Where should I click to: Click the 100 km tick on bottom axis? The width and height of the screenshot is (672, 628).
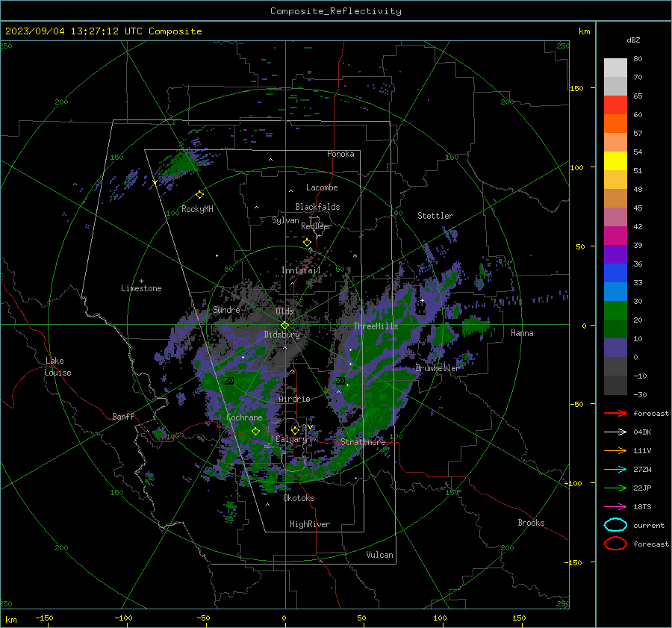coord(440,618)
